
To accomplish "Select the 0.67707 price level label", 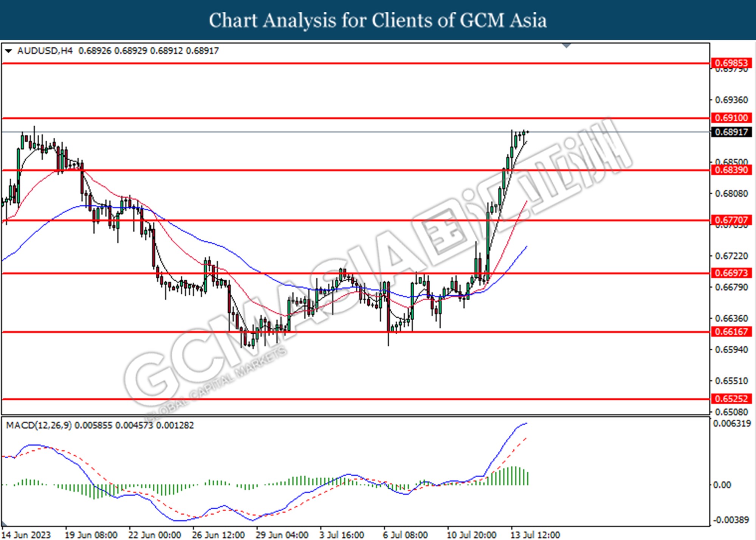I will click(731, 220).
